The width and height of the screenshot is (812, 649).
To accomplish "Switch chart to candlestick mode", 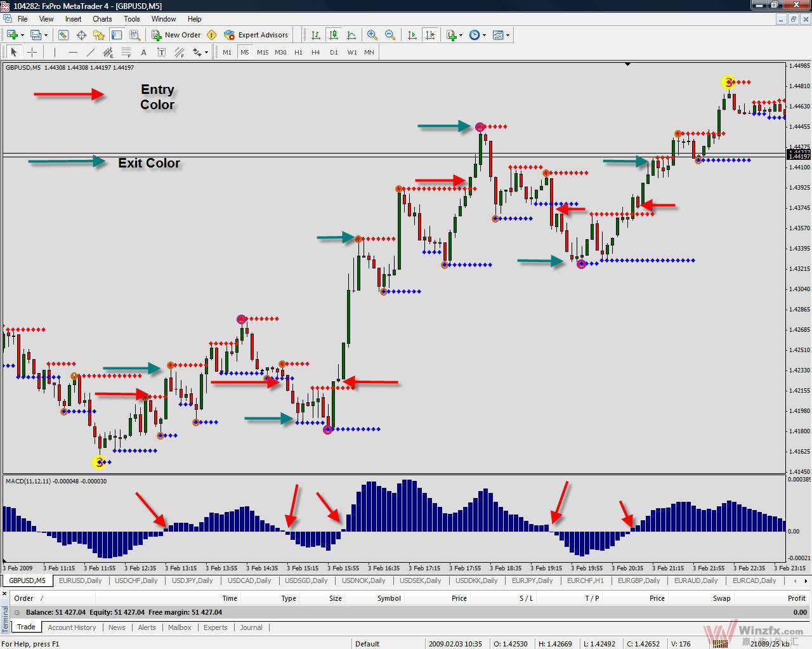I will coord(333,35).
